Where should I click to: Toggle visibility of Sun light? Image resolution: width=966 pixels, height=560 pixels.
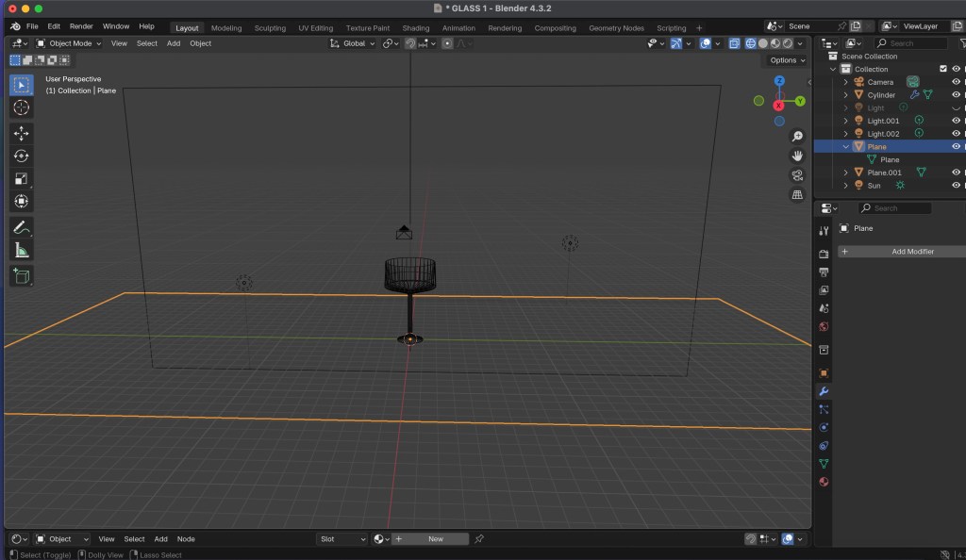[956, 186]
